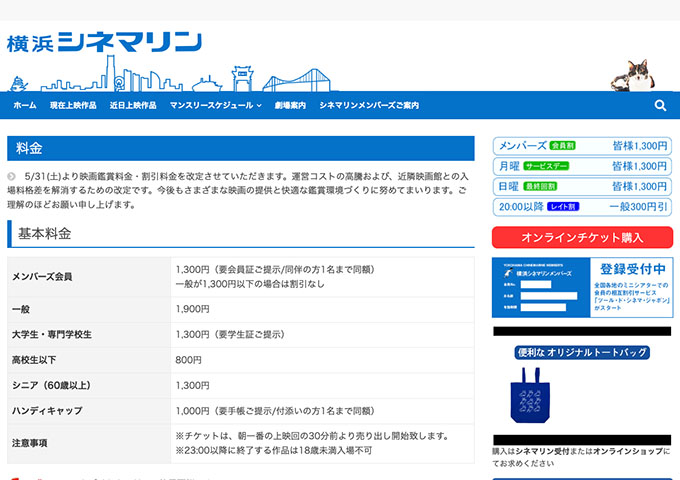The height and width of the screenshot is (480, 680).
Task: Click the シニア（60歳以上） row label
Action: click(x=51, y=385)
